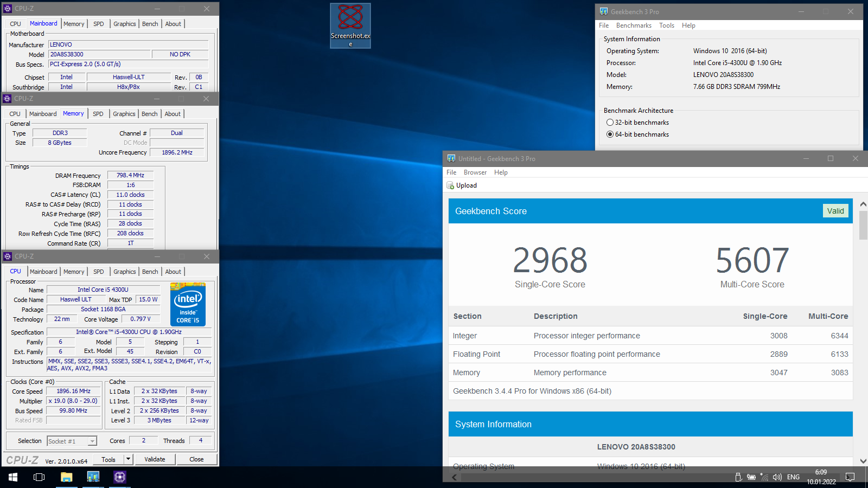The image size is (868, 488).
Task: Click the Close button in CPU-Z
Action: coord(196,459)
